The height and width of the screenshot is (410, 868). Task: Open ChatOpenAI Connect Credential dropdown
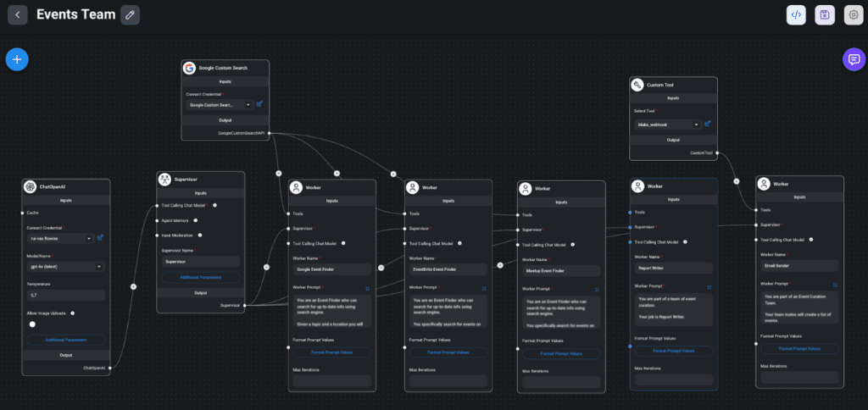pyautogui.click(x=60, y=239)
